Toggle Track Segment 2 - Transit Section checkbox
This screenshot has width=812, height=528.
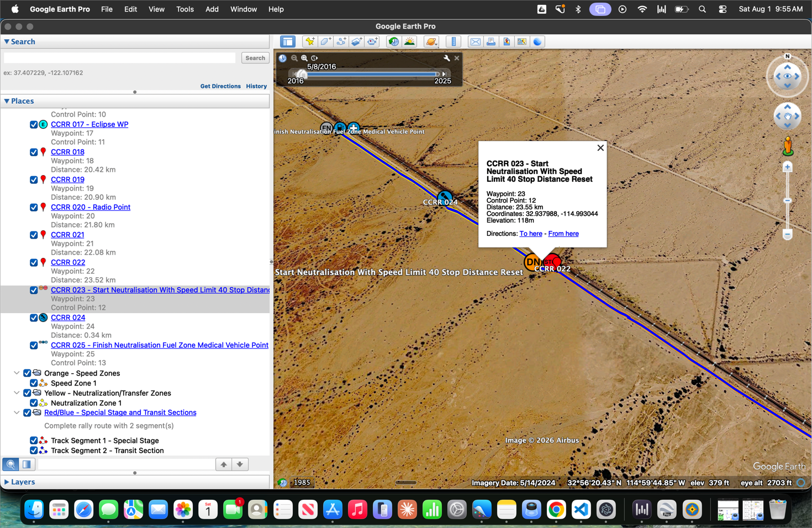[x=34, y=451]
